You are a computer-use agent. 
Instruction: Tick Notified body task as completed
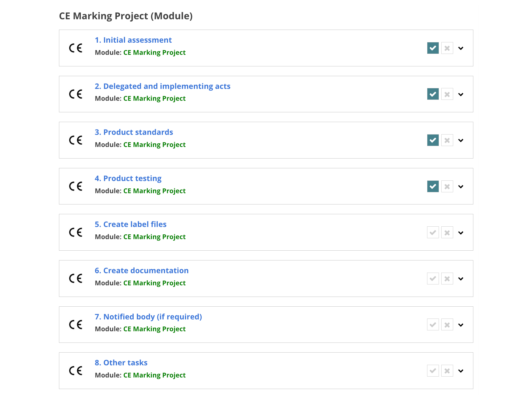coord(433,325)
